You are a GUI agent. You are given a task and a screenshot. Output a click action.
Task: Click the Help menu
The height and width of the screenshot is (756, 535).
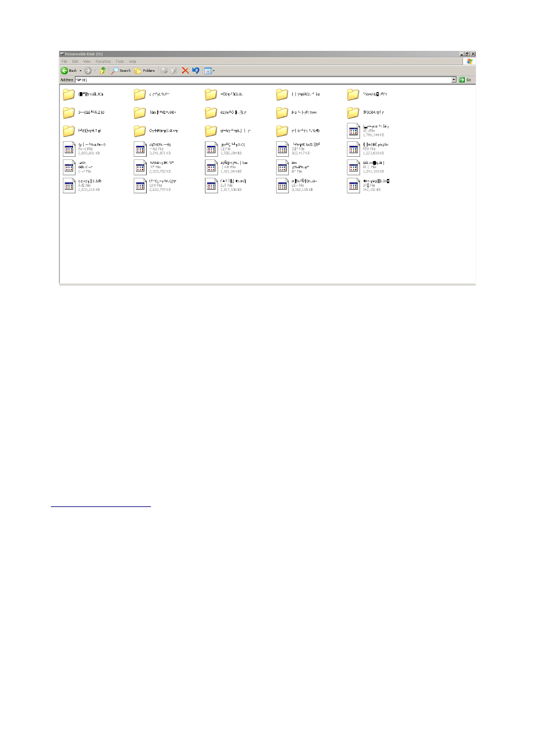[x=132, y=62]
